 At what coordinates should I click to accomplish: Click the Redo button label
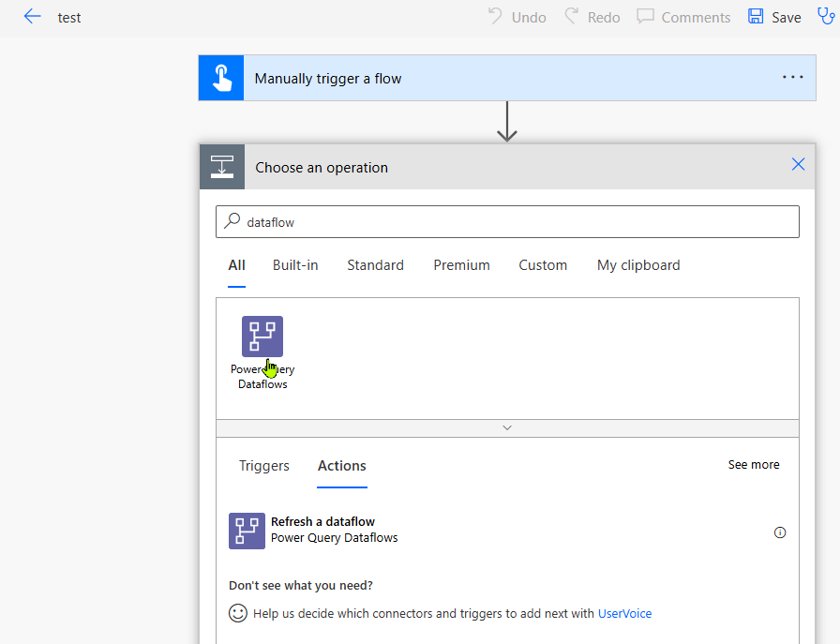(x=604, y=18)
